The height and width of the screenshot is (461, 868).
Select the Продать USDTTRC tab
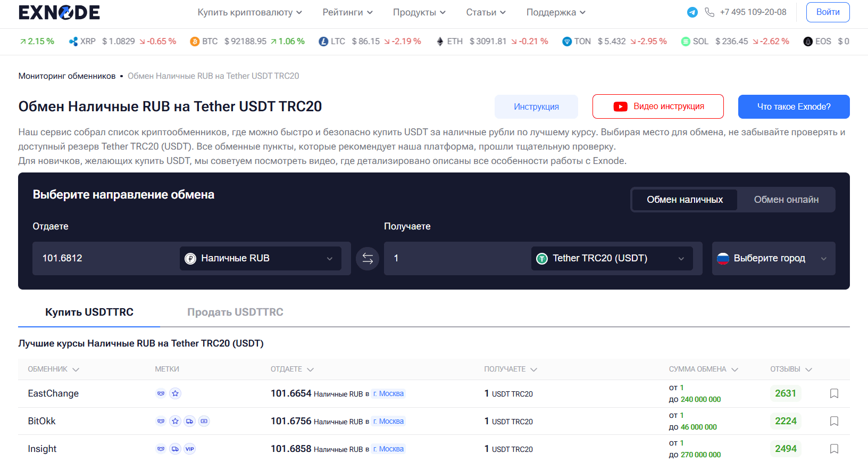[235, 312]
